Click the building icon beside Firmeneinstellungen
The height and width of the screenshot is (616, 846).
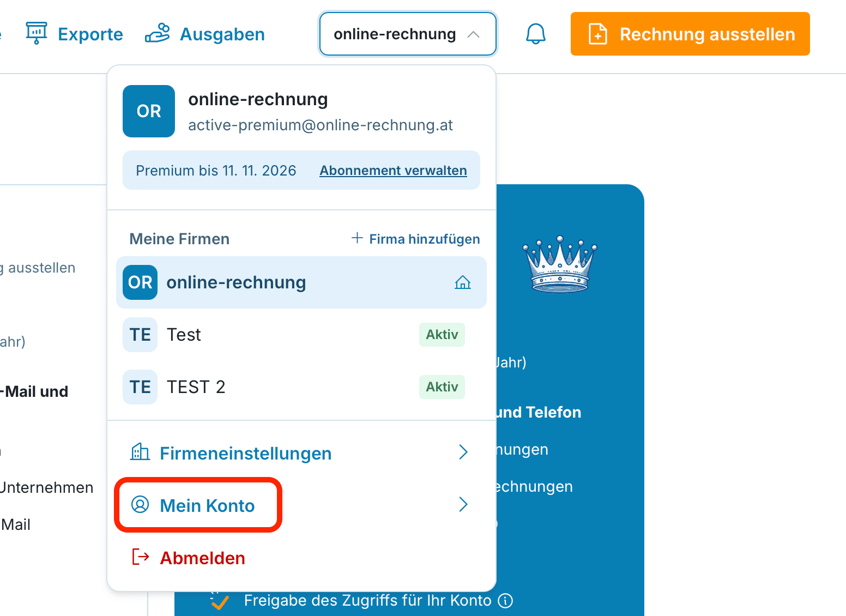(x=140, y=452)
